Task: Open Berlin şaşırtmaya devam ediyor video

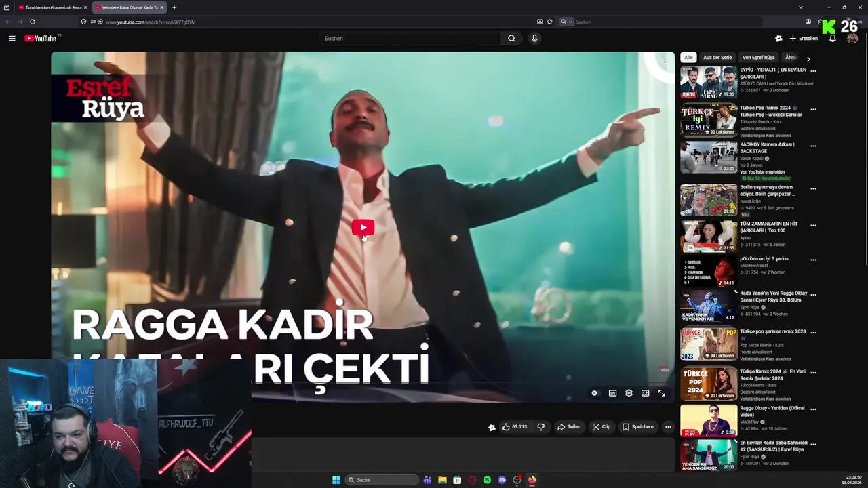Action: [709, 200]
